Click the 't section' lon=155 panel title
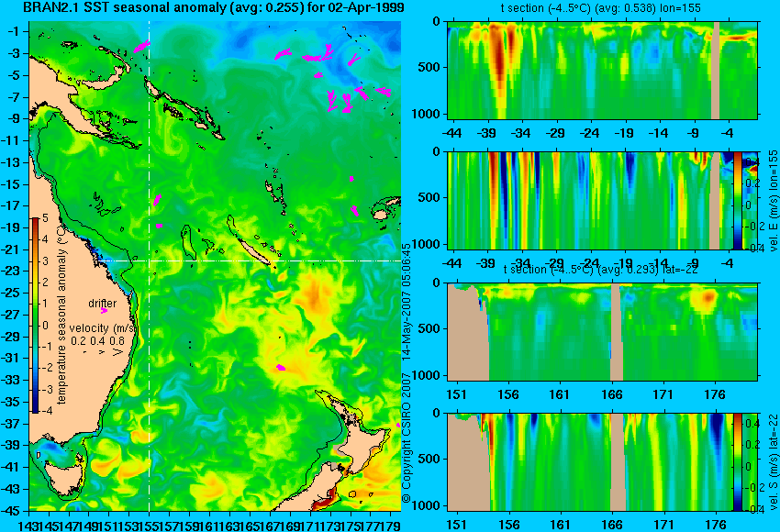The height and width of the screenshot is (532, 780). click(600, 8)
